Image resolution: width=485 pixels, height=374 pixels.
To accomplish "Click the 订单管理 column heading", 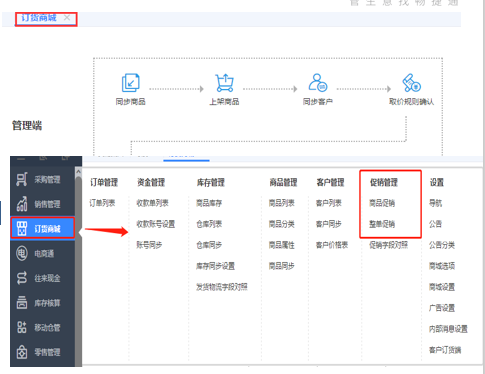I will (x=104, y=182).
